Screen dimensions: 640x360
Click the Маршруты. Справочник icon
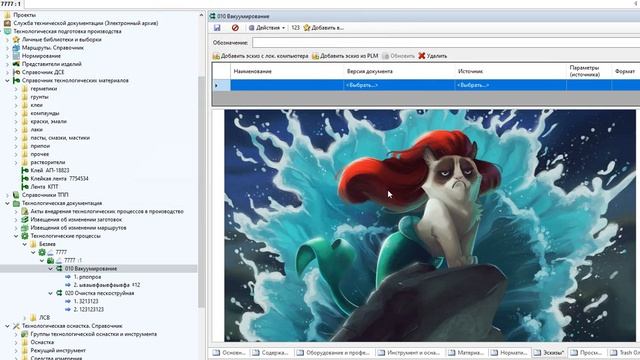click(x=16, y=48)
